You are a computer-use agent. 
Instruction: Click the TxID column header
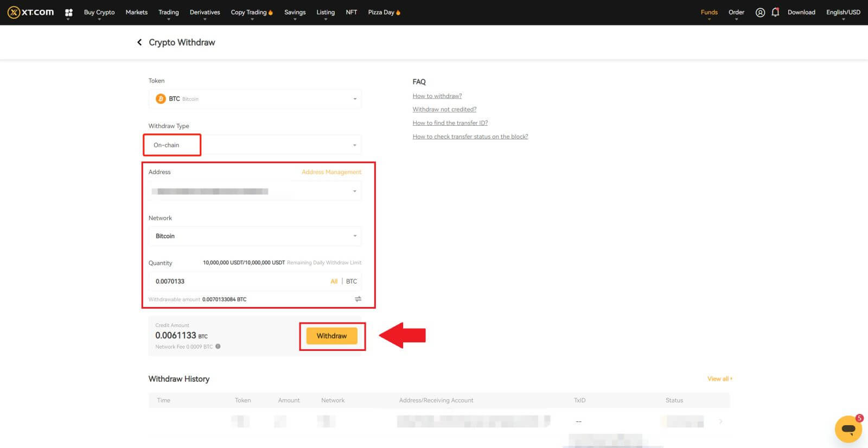pos(579,400)
